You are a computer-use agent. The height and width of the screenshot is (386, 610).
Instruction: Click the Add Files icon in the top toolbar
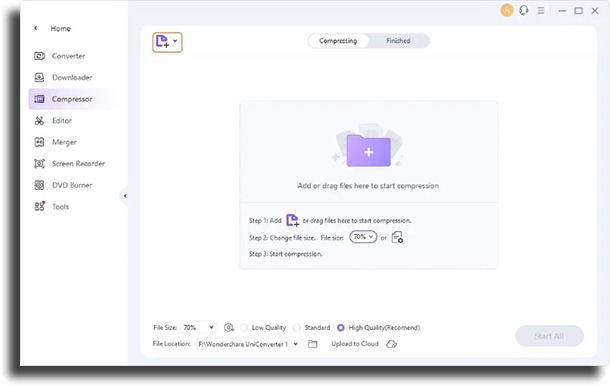[x=162, y=41]
